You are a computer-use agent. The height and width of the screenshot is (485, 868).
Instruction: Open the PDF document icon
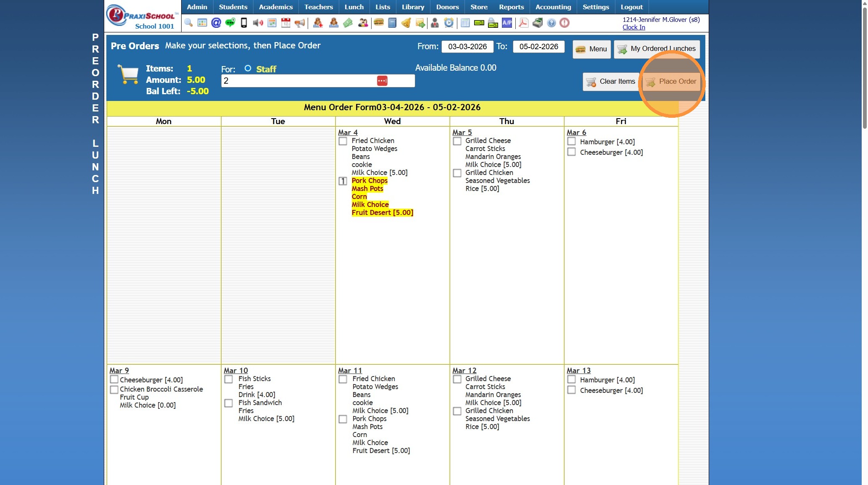[523, 23]
